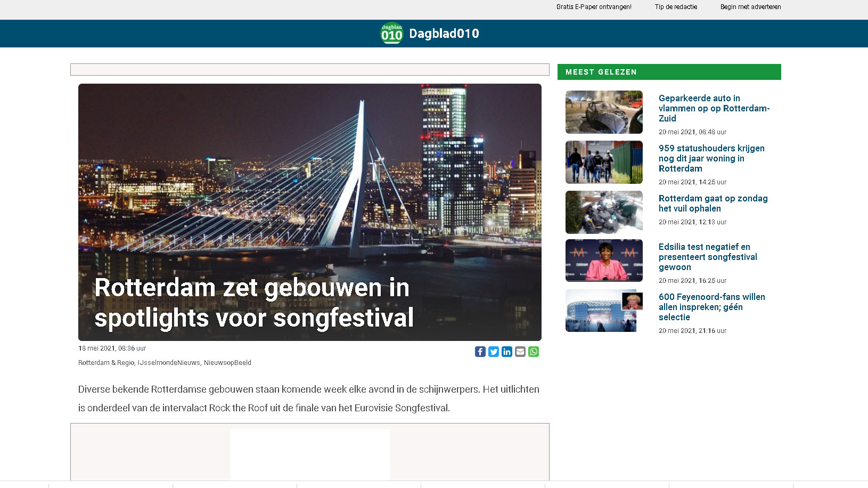Click the Meest Gelezen header
The image size is (868, 488).
click(x=669, y=72)
